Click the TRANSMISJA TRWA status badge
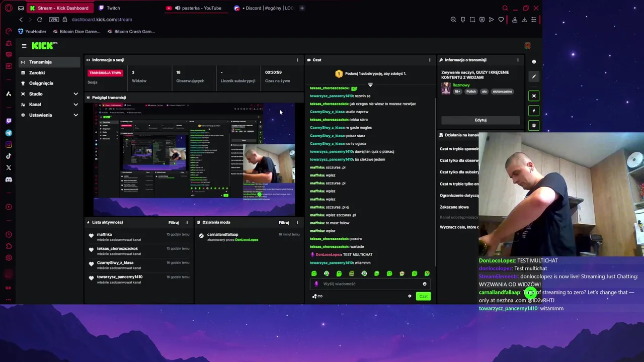 point(105,73)
